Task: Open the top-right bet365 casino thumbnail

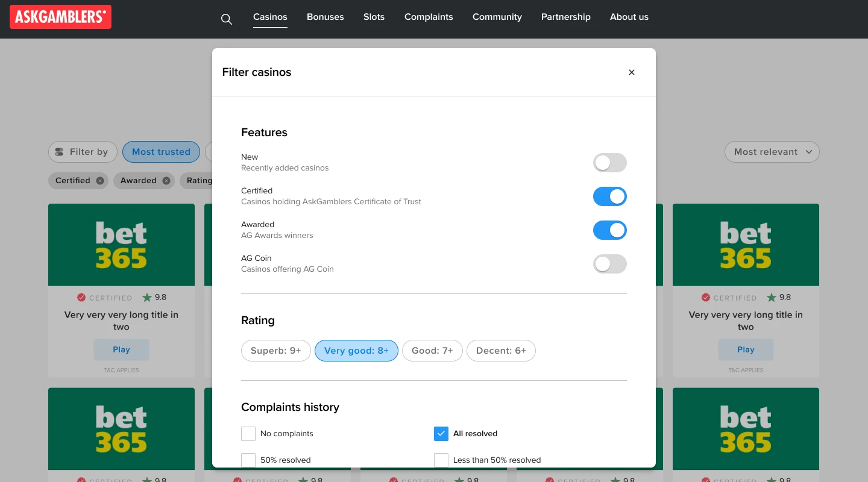Action: (x=746, y=245)
